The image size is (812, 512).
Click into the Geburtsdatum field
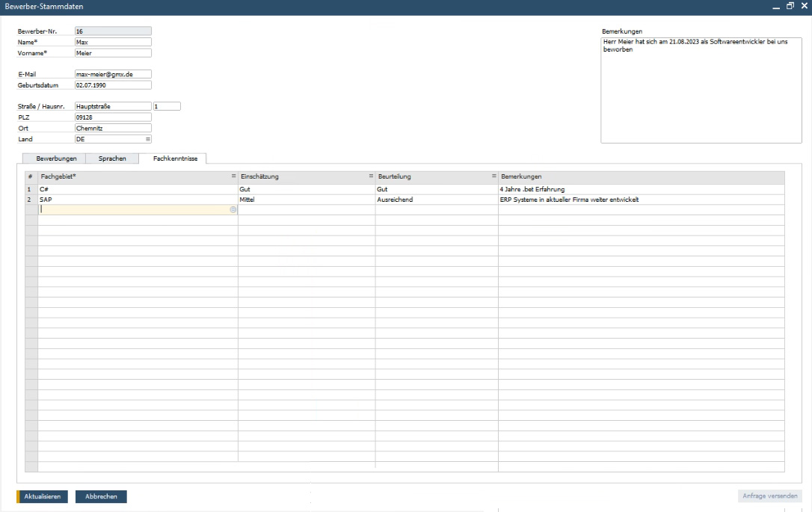(113, 85)
